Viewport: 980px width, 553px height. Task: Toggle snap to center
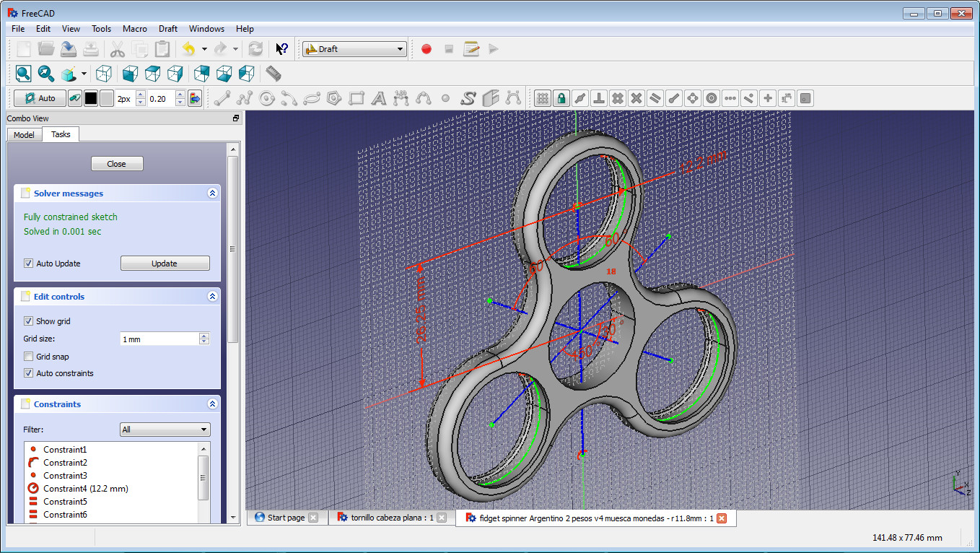tap(712, 98)
